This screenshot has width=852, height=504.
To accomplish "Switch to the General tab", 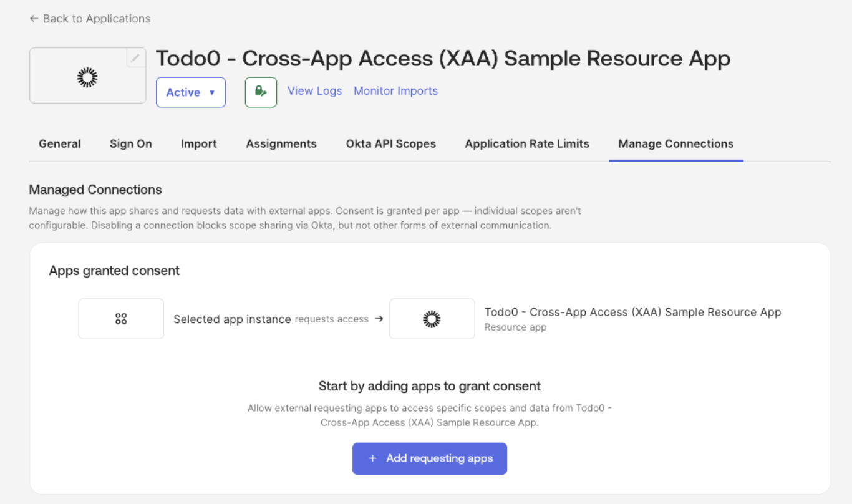I will pyautogui.click(x=60, y=143).
